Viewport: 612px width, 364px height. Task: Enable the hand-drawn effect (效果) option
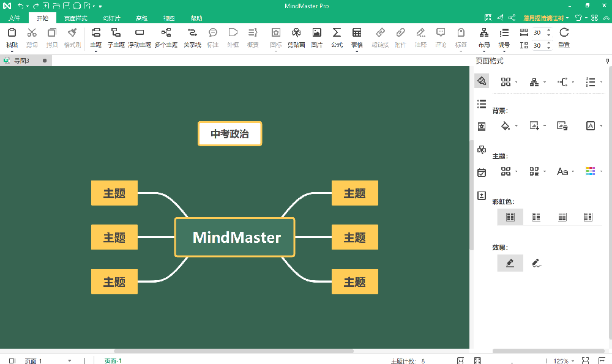537,263
